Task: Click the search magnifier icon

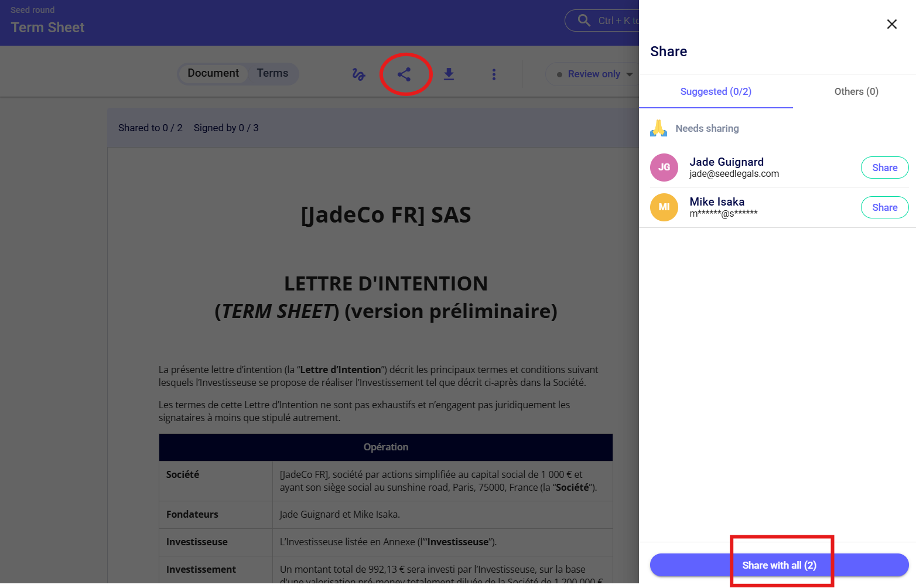Action: click(584, 20)
